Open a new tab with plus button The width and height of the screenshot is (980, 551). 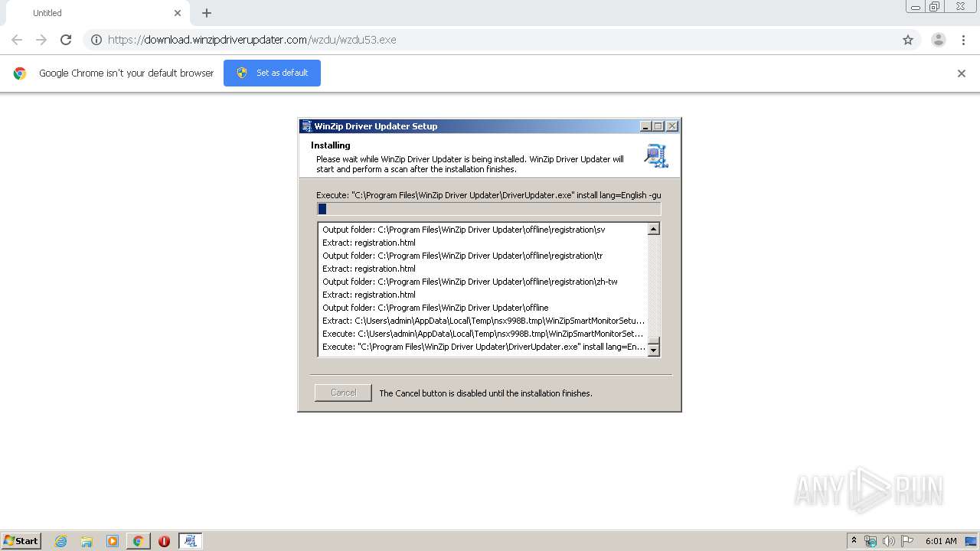point(207,13)
